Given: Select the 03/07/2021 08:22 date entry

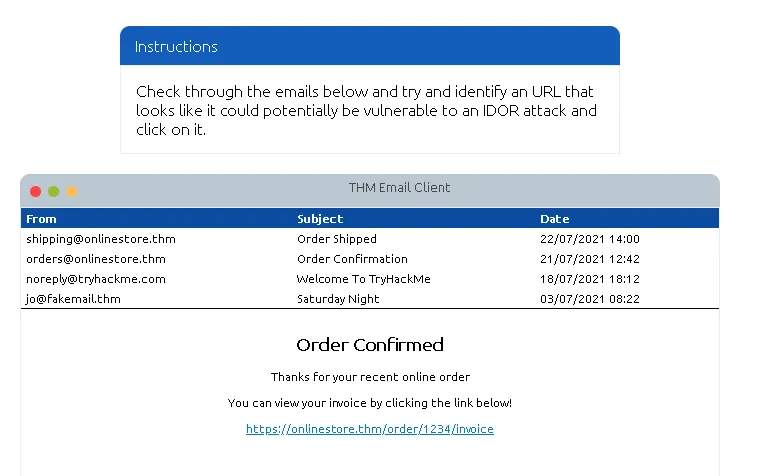Looking at the screenshot, I should [590, 299].
